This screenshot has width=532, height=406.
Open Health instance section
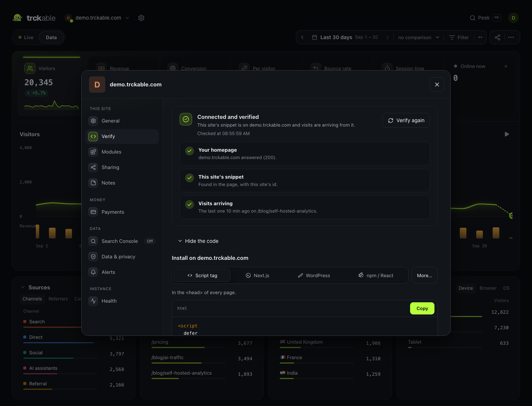coord(122,301)
